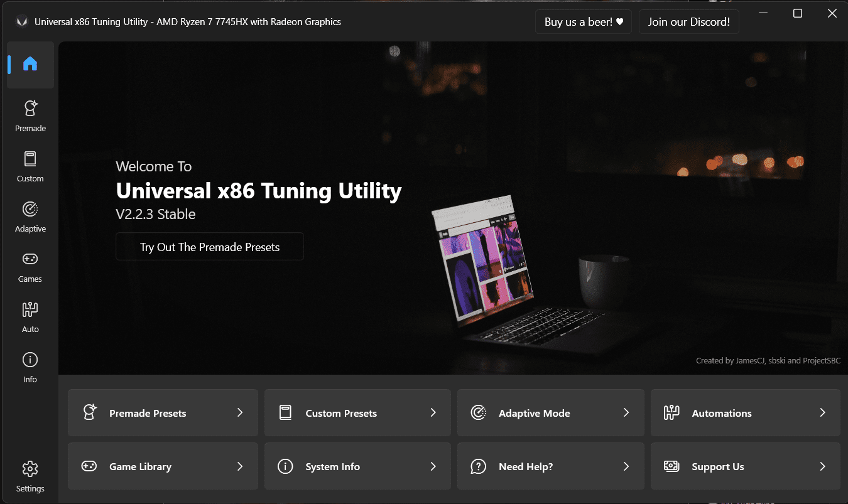The image size is (848, 504).
Task: Click the app logo in title bar
Action: [21, 22]
